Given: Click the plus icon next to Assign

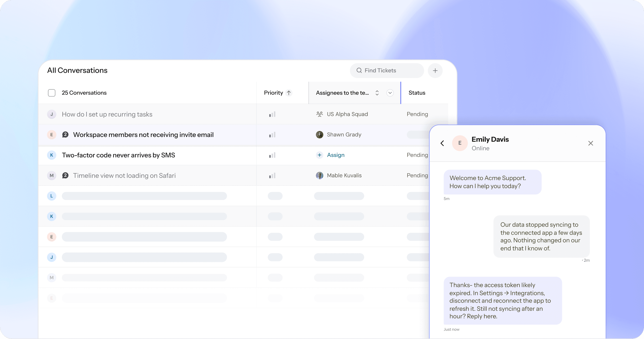Looking at the screenshot, I should pos(319,155).
